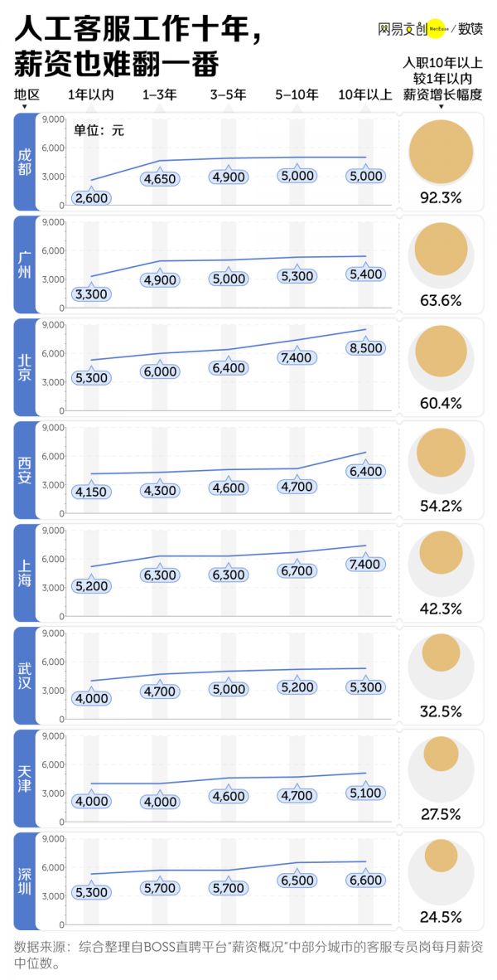The width and height of the screenshot is (497, 980).
Task: Click Beijing's 60.4% orange growth bubble
Action: coord(441,352)
